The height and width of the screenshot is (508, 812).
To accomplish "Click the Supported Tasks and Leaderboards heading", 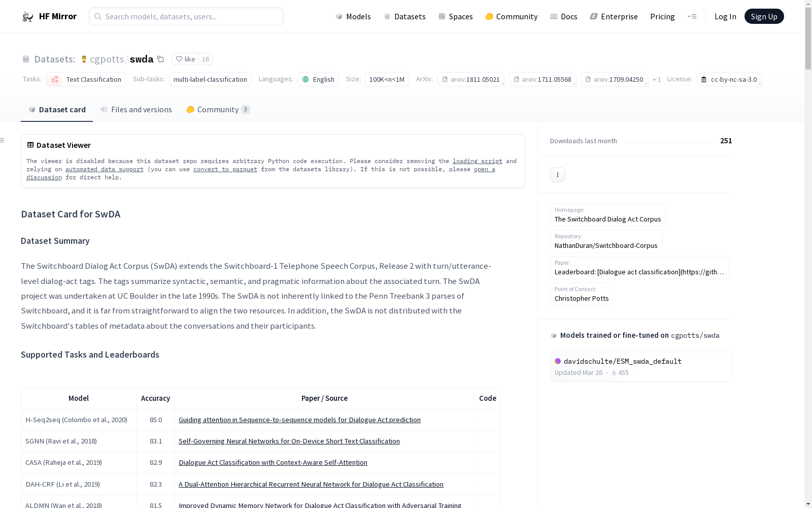I will [90, 355].
